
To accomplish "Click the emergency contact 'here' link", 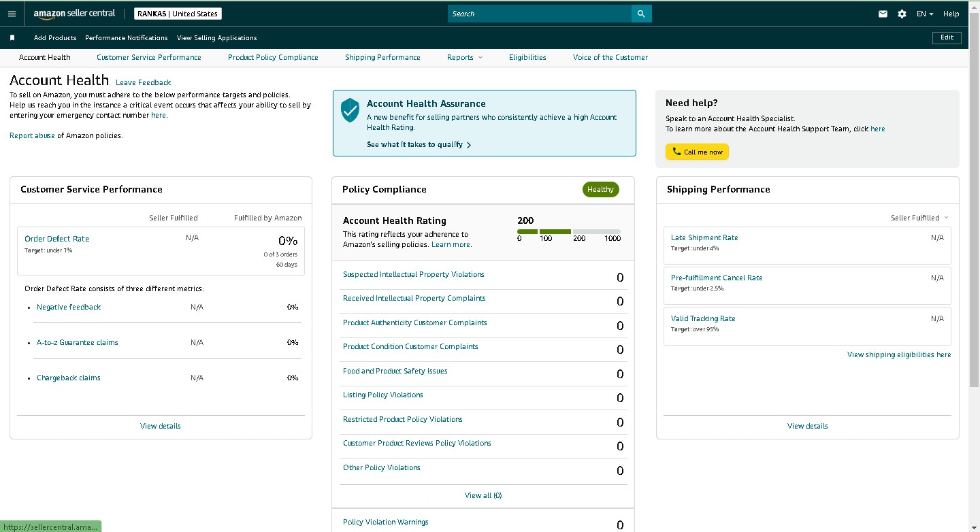I will pyautogui.click(x=159, y=116).
